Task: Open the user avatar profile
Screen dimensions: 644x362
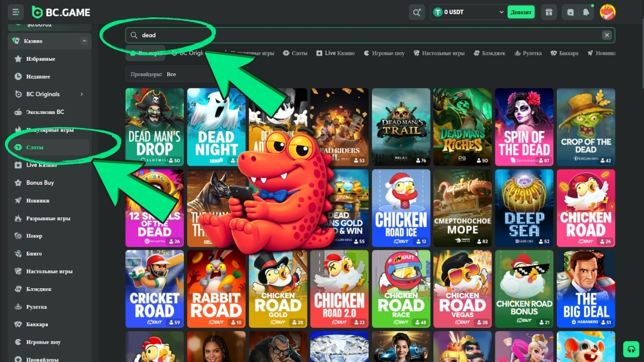Action: (x=608, y=12)
